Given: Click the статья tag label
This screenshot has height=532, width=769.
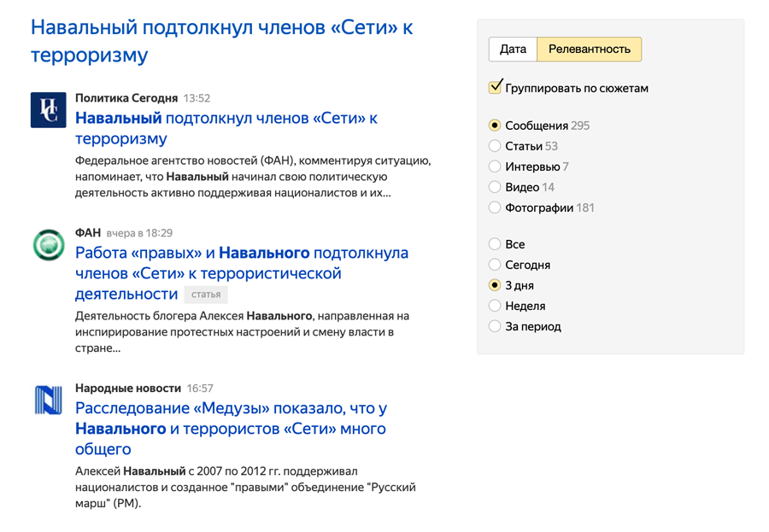Looking at the screenshot, I should pos(206,295).
